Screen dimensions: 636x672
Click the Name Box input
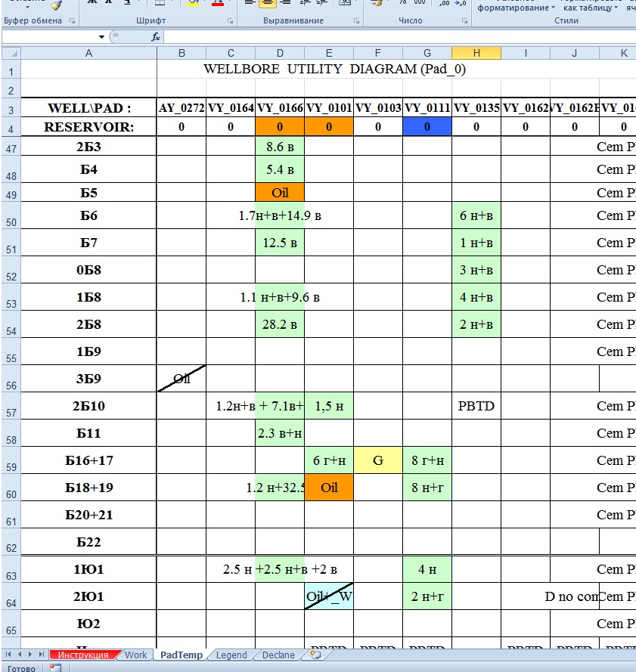50,37
